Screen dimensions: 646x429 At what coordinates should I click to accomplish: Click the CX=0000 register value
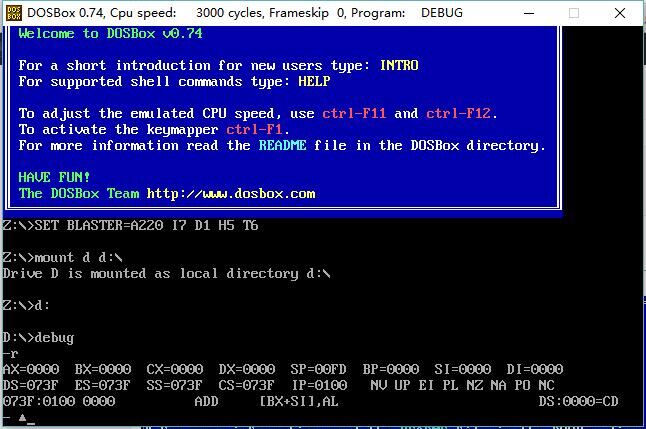pos(175,369)
